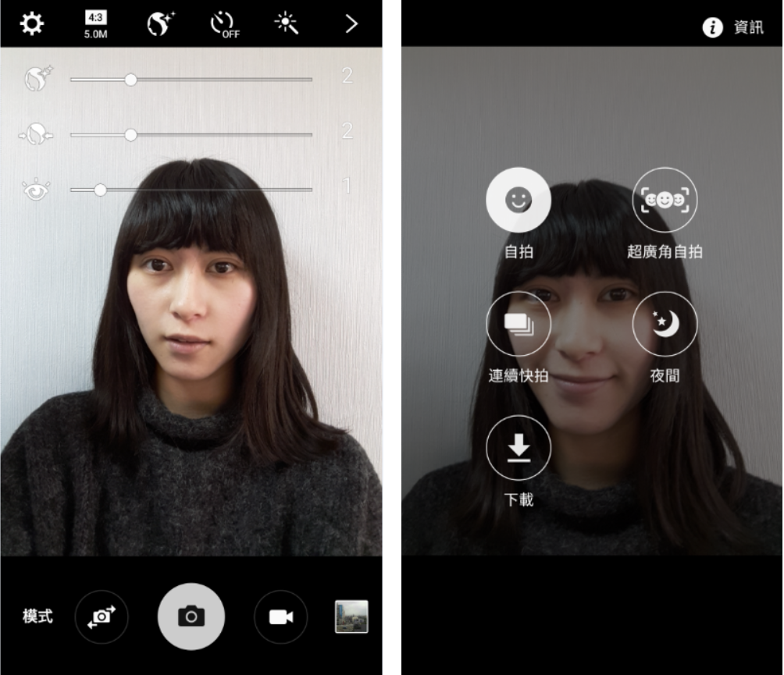Image resolution: width=784 pixels, height=675 pixels.
Task: Select the 連續快拍 burst shot mode
Action: click(519, 324)
